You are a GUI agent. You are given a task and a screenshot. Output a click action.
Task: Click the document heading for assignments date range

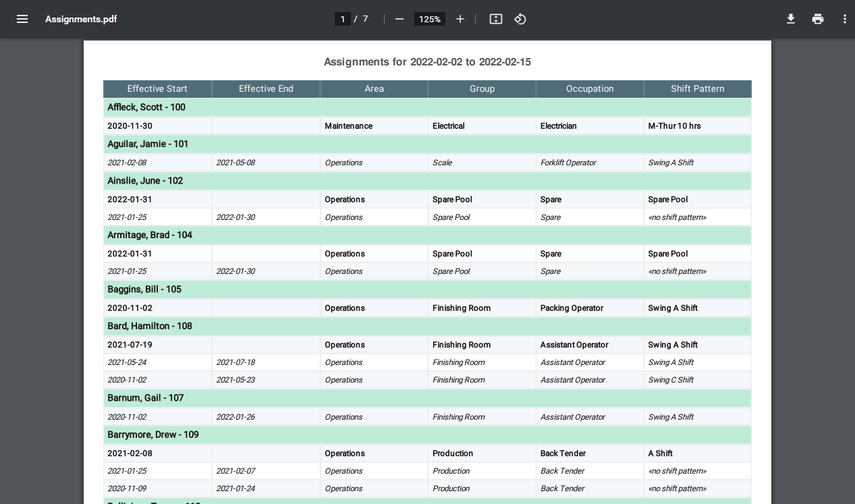click(426, 61)
